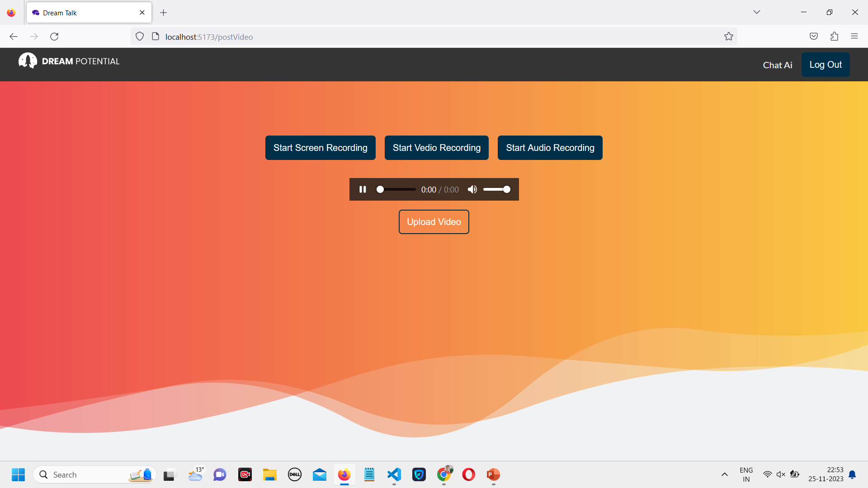Bookmark this page with star icon
This screenshot has width=868, height=488.
728,37
